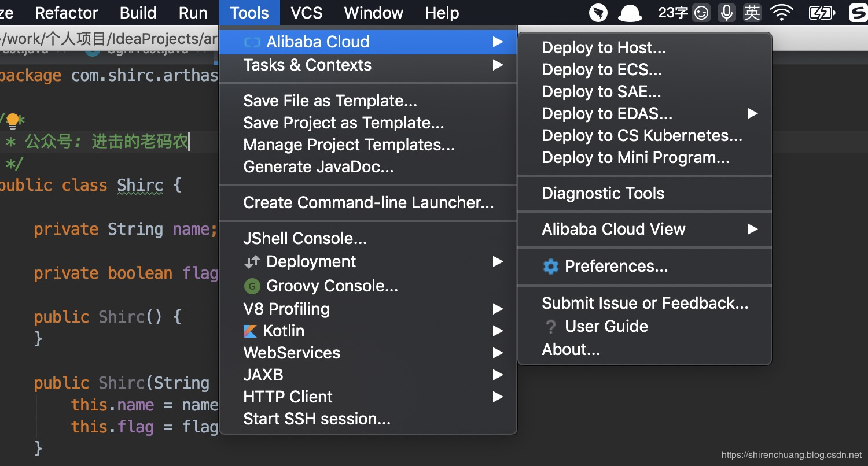
Task: Open Manage Project Templates...
Action: (x=368, y=145)
